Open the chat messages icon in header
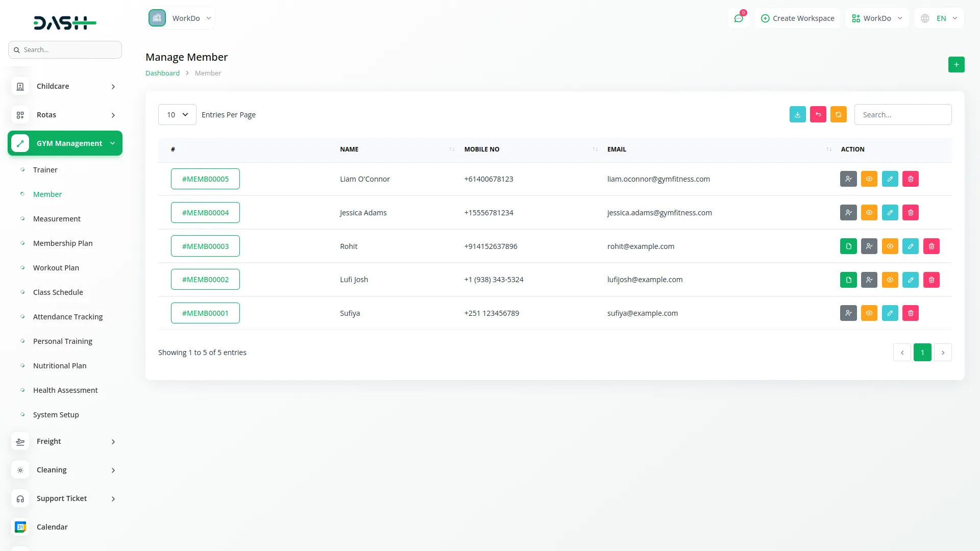Image resolution: width=980 pixels, height=551 pixels. click(x=738, y=18)
